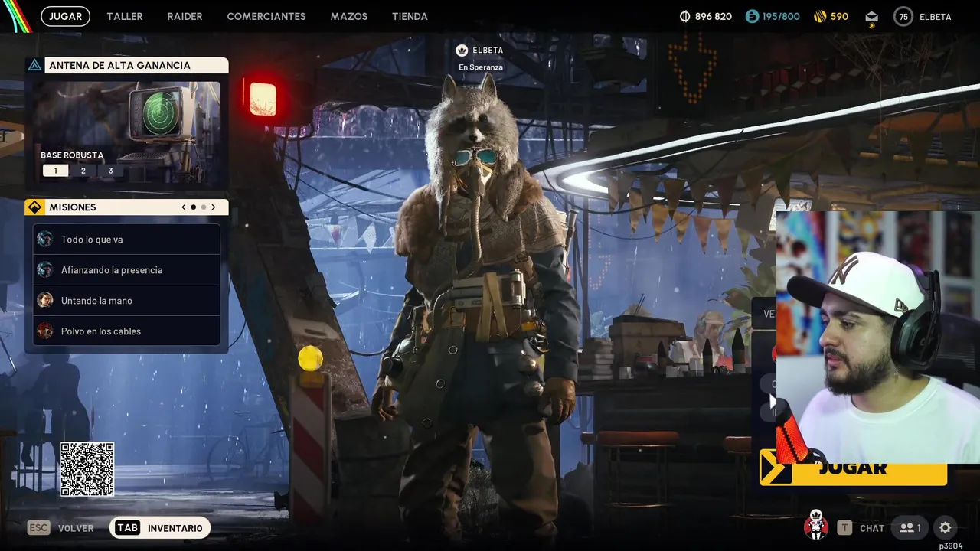Click the yellow diamond MISIONES icon
Viewport: 980px width, 551px height.
(x=34, y=207)
